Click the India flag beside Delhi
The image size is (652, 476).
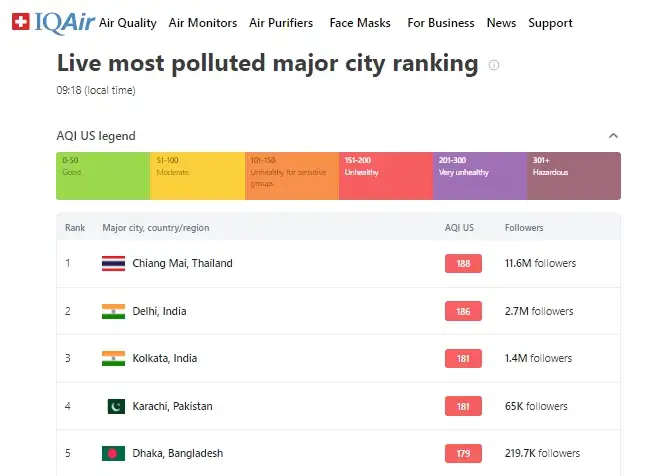113,311
